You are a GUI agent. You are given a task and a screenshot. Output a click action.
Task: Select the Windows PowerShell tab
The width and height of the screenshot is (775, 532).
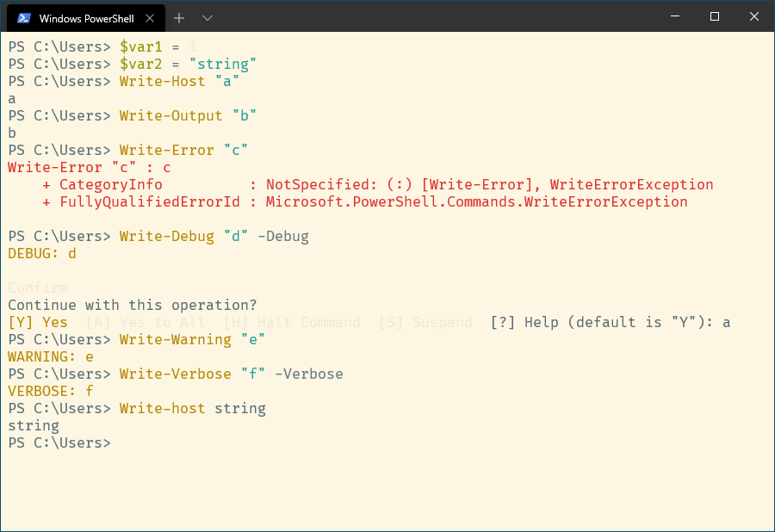click(x=86, y=18)
